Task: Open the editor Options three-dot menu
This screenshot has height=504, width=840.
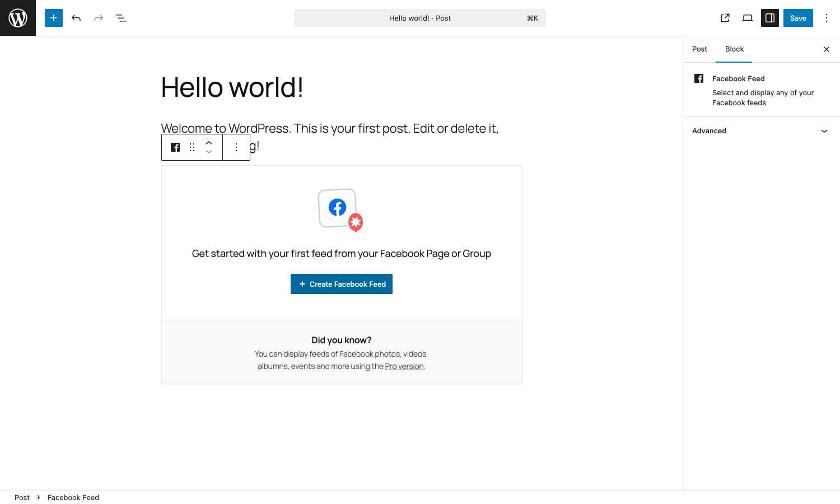Action: 827,18
